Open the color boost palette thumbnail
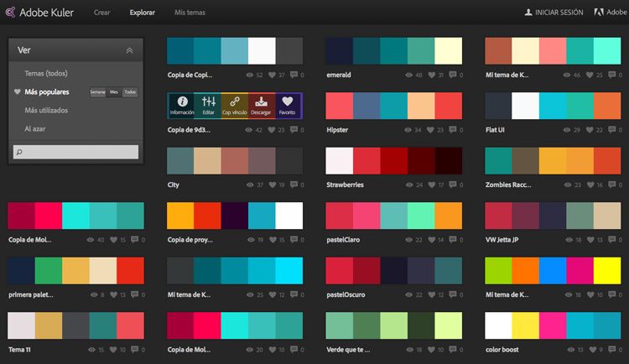The width and height of the screenshot is (629, 364). pos(553,325)
